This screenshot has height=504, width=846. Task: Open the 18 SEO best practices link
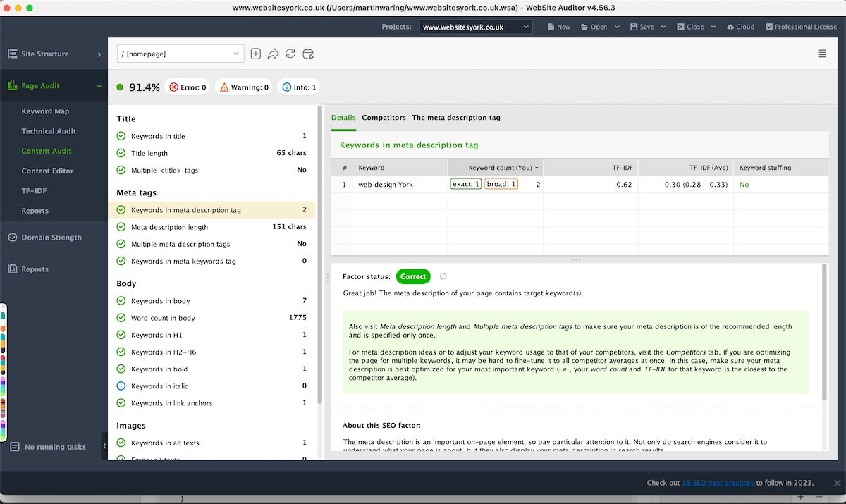coord(718,483)
